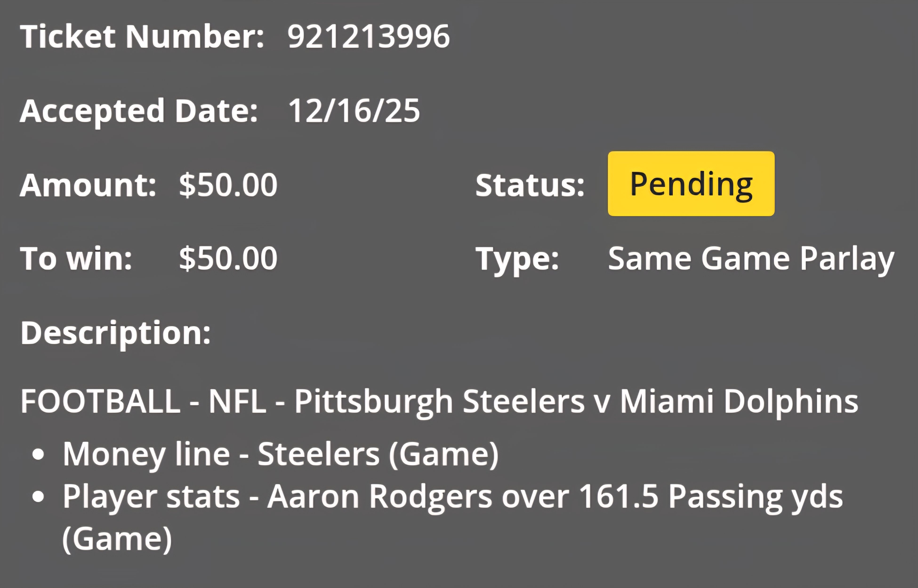
Task: Click the Accepted Date label
Action: pyautogui.click(x=139, y=111)
